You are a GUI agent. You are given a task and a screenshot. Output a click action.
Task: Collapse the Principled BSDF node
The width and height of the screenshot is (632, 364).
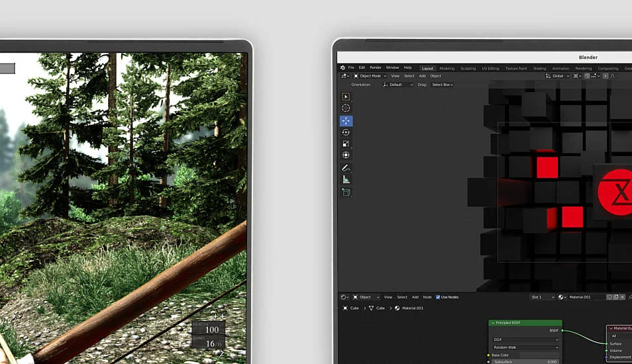(493, 323)
